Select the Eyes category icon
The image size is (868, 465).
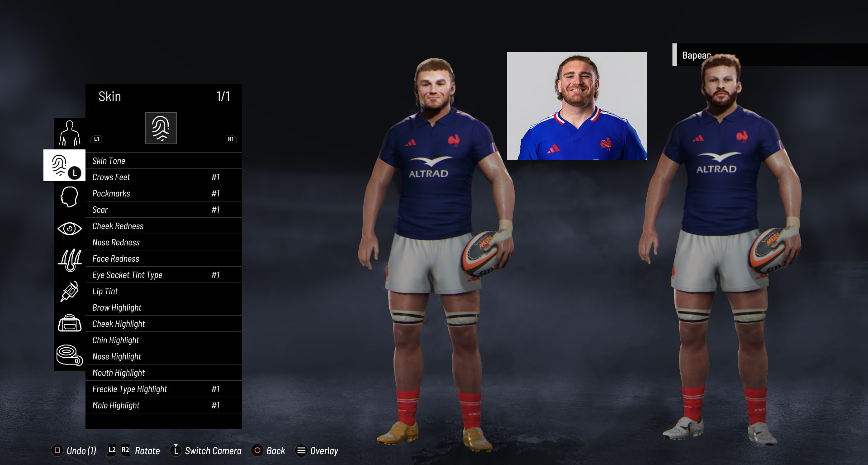[69, 229]
